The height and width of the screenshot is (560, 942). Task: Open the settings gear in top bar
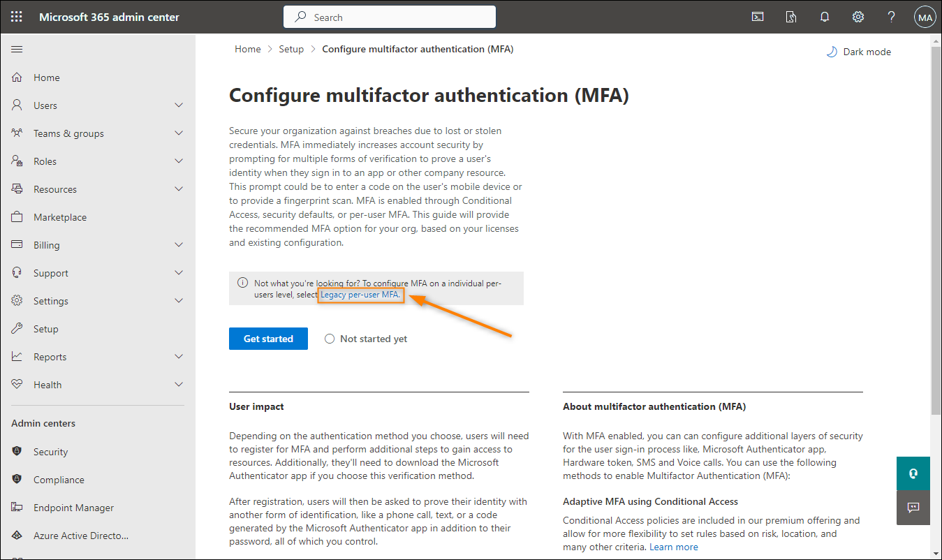coord(858,17)
